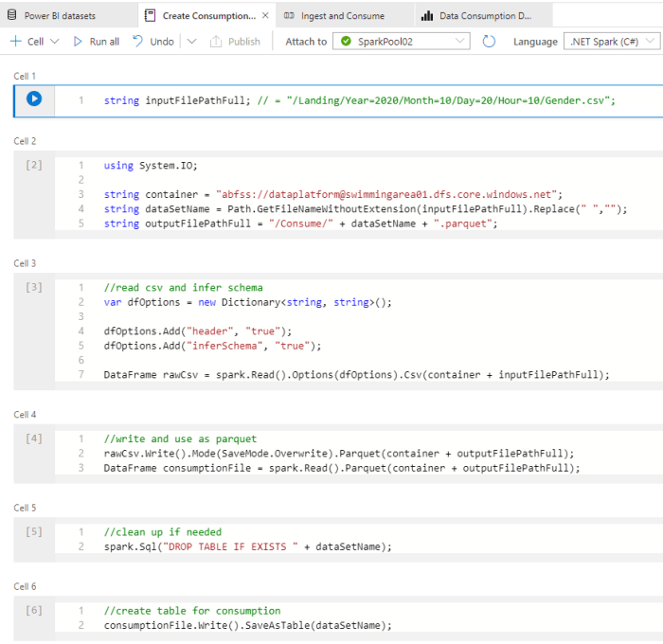This screenshot has width=663, height=644.
Task: Click the inputFilePathFull declaration line in Cell 1
Action: tap(359, 100)
